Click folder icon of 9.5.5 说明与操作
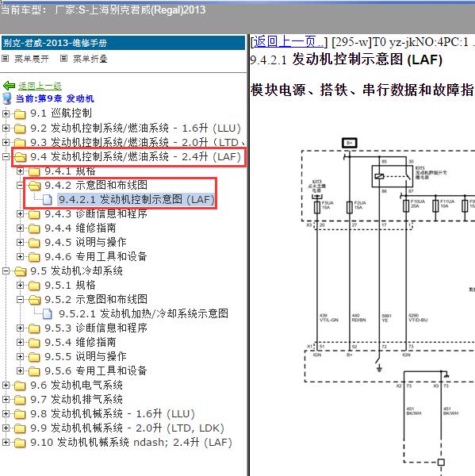Screen dimensions: 475x476 click(x=34, y=357)
